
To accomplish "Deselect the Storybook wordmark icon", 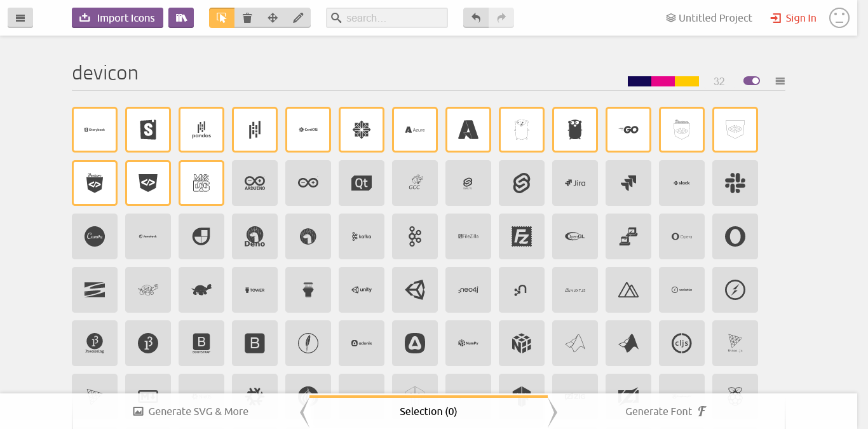I will 95,130.
